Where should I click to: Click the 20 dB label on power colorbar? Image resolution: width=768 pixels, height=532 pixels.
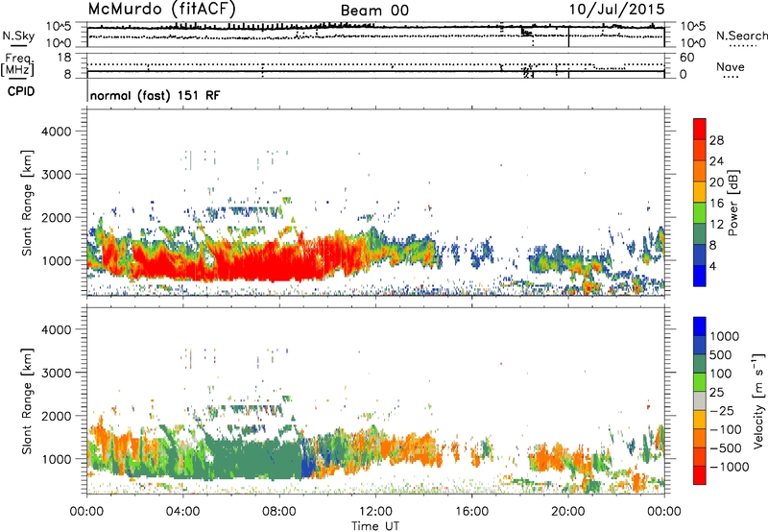click(716, 182)
